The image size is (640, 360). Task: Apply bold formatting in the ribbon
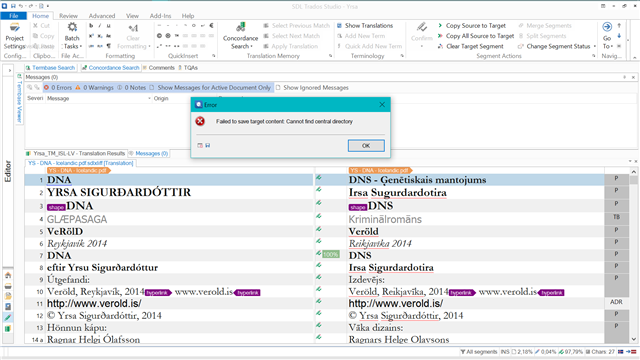pos(91,25)
